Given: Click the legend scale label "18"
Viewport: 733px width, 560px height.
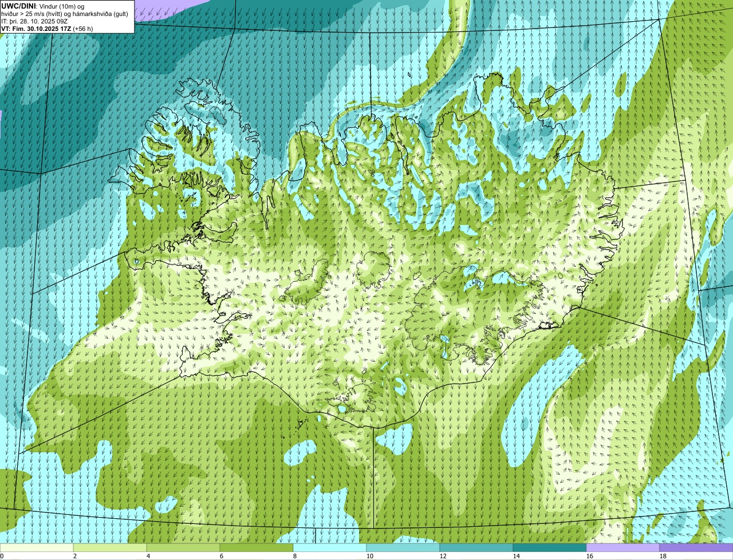Looking at the screenshot, I should click(663, 556).
